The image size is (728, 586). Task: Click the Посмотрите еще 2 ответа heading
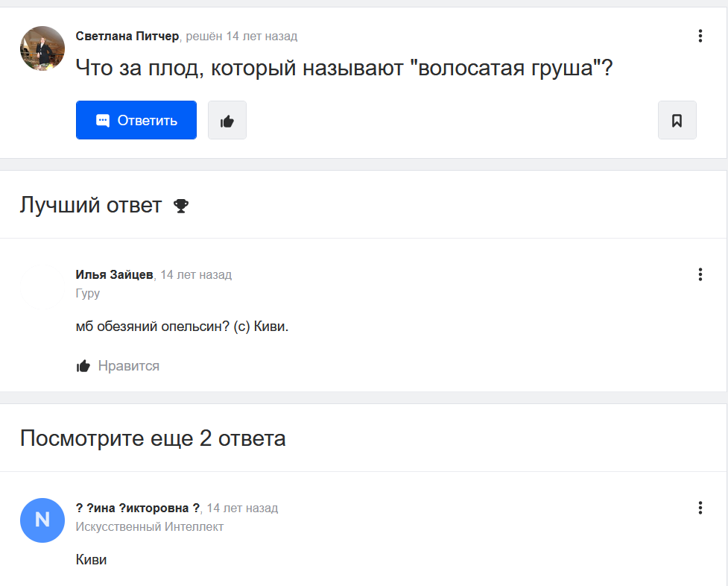point(153,438)
